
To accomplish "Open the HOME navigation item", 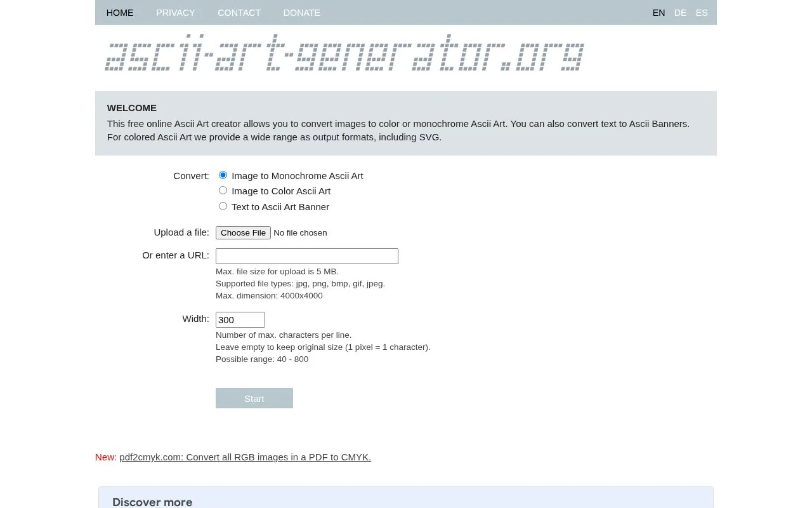I will pos(120,13).
